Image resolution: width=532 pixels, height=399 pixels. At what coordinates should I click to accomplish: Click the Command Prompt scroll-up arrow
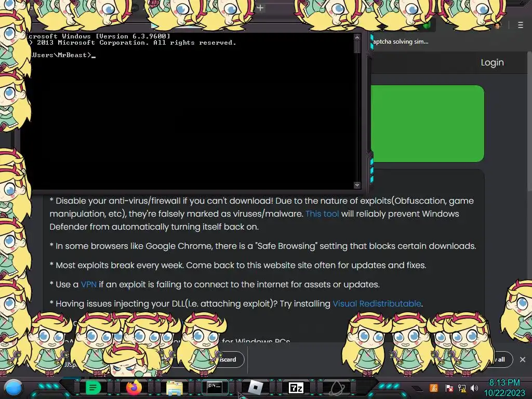[x=357, y=37]
